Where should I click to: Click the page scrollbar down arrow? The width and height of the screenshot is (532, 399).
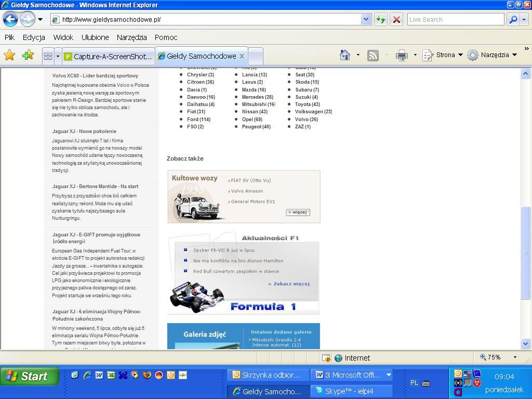pyautogui.click(x=525, y=344)
